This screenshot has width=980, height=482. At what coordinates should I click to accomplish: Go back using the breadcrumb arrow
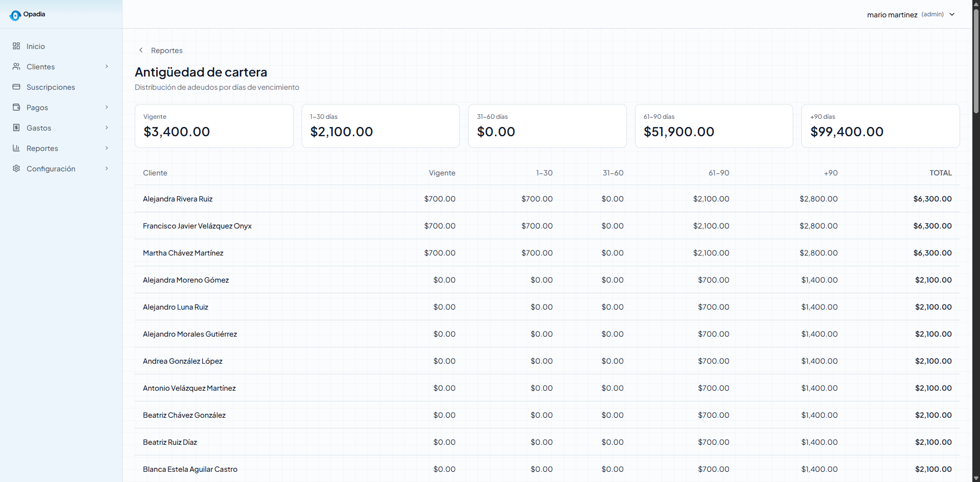pos(141,50)
